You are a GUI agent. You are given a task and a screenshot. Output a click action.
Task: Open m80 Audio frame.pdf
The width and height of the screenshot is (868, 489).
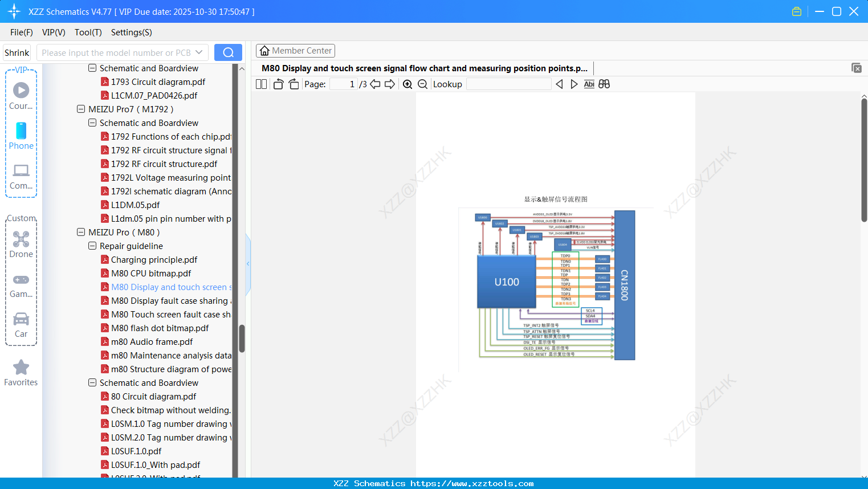click(x=146, y=341)
